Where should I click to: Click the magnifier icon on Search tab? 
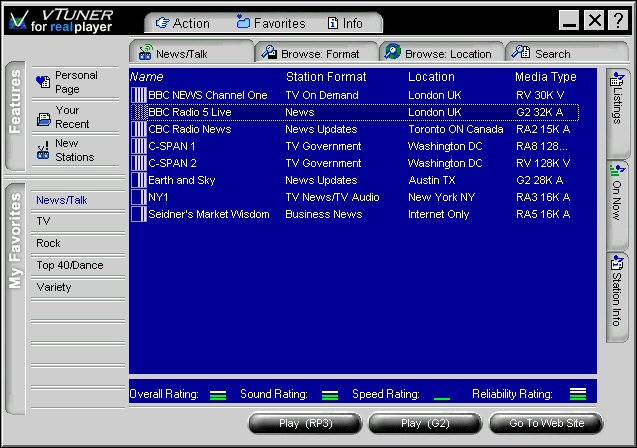click(x=521, y=52)
